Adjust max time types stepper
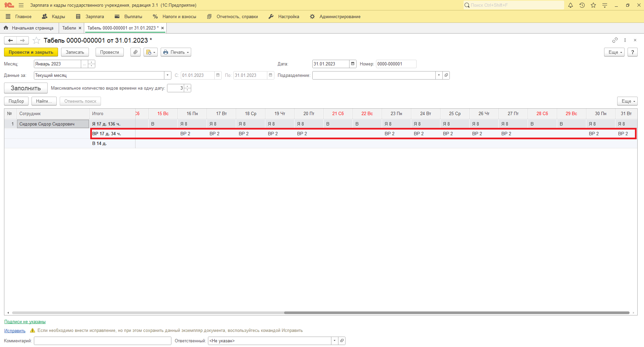This screenshot has width=644, height=347. coord(187,88)
